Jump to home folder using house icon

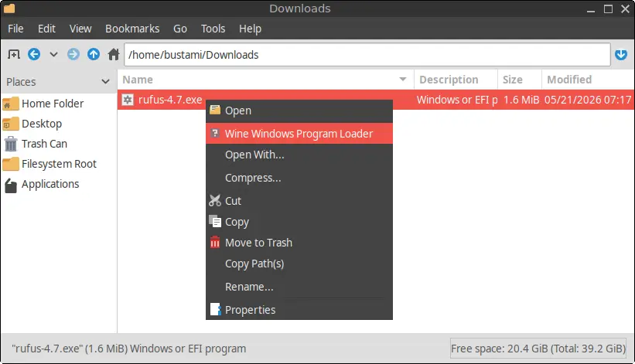tap(114, 54)
